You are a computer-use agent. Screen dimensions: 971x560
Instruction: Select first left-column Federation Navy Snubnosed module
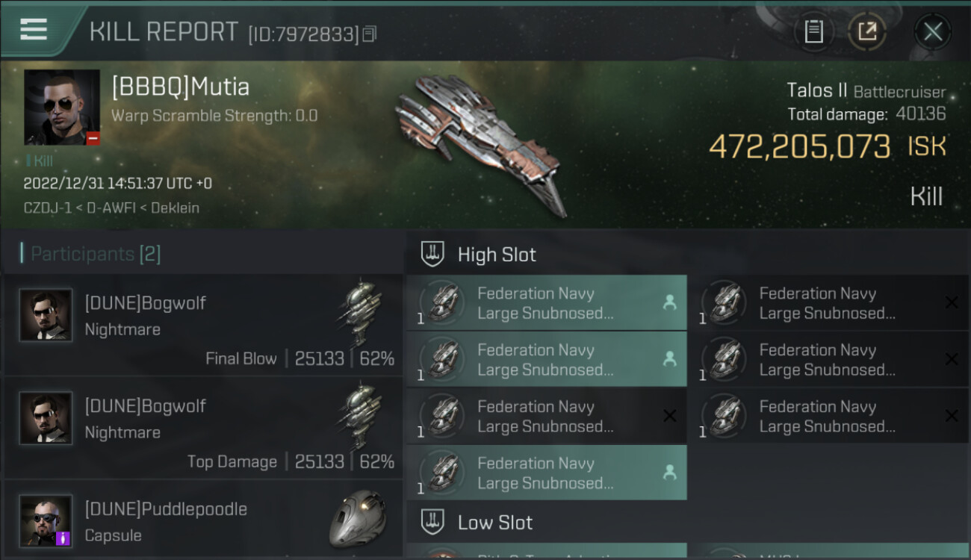click(x=546, y=303)
